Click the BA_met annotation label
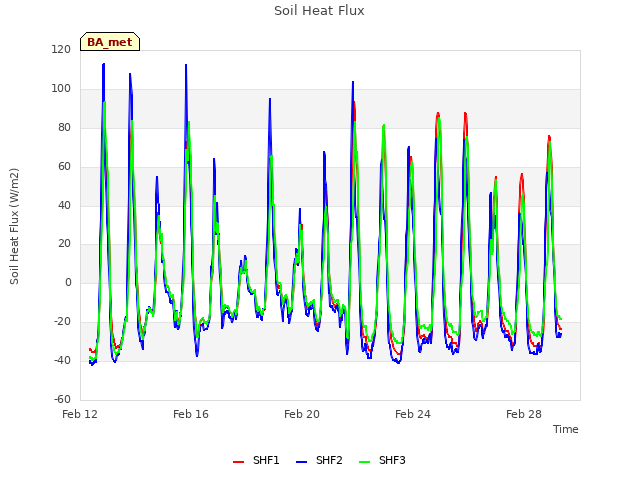Image resolution: width=640 pixels, height=480 pixels. pyautogui.click(x=110, y=42)
